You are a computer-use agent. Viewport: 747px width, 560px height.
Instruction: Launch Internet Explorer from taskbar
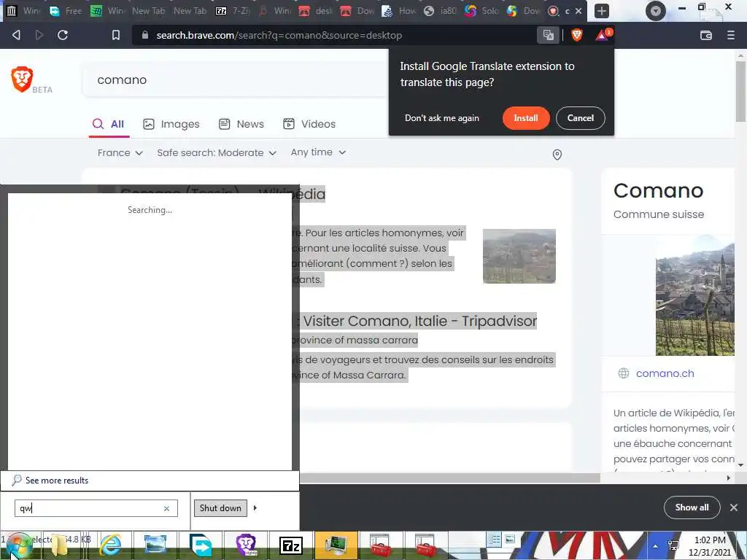(110, 545)
